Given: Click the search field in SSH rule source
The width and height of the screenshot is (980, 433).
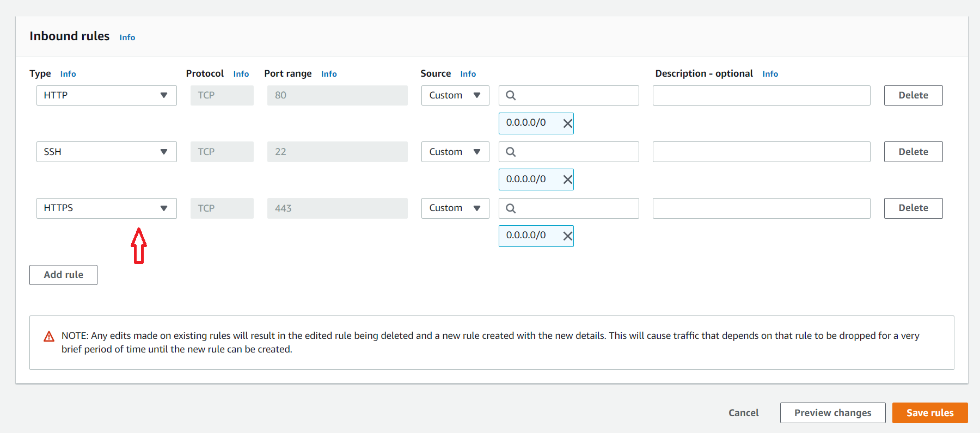Looking at the screenshot, I should (575, 152).
